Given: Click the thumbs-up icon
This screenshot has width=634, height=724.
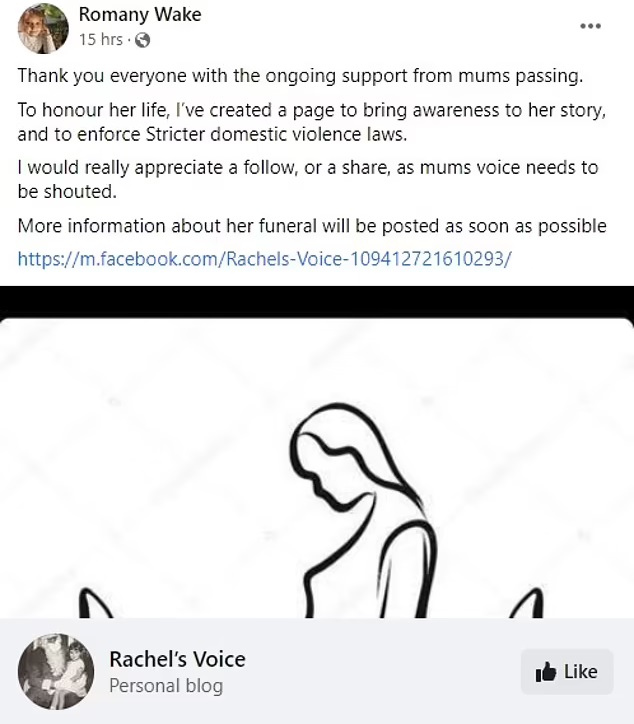Looking at the screenshot, I should point(546,672).
